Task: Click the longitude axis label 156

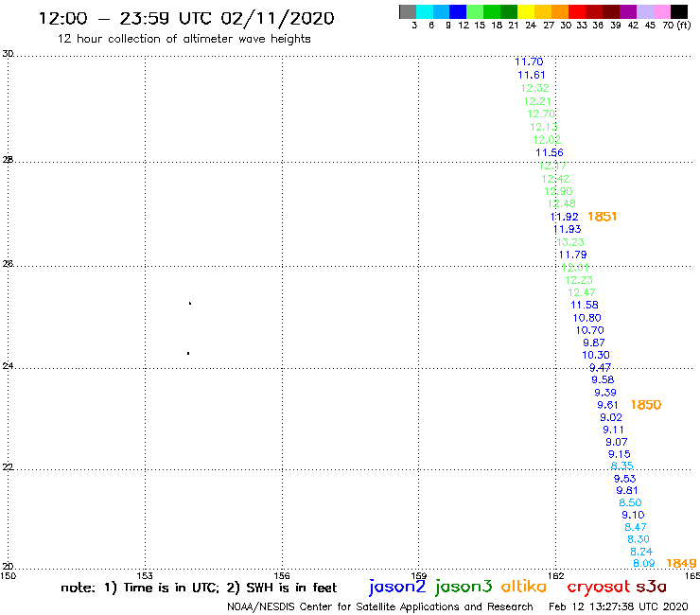Action: click(282, 576)
